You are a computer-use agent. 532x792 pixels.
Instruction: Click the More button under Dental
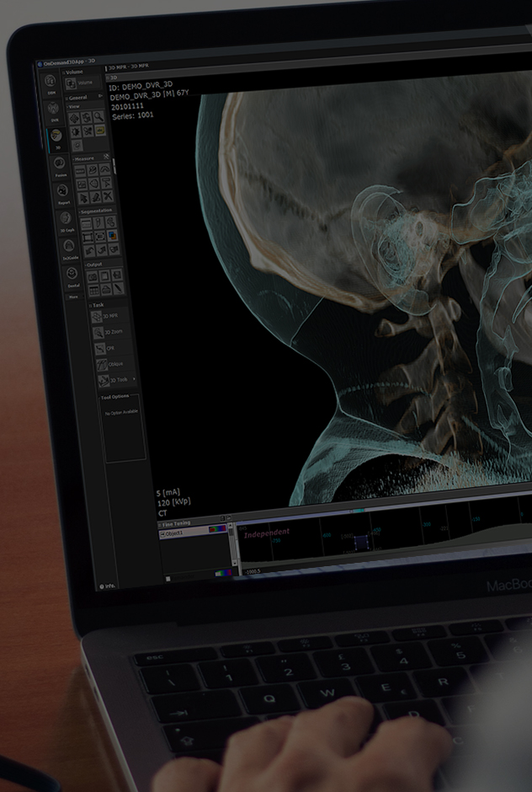click(x=73, y=297)
